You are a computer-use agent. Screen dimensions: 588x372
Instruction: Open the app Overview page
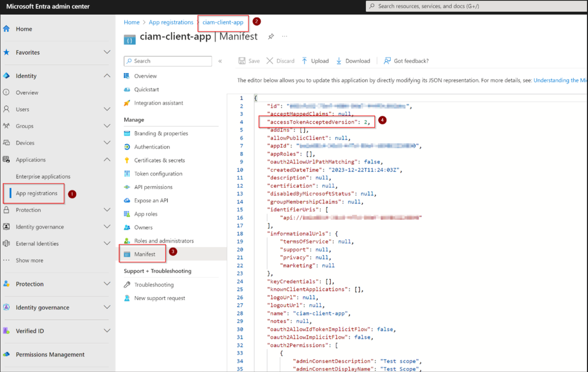click(145, 76)
